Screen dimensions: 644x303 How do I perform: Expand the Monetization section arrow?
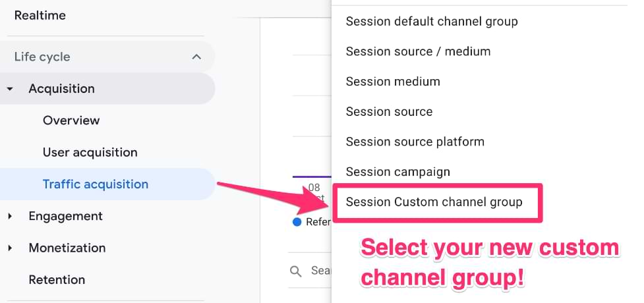coord(11,248)
